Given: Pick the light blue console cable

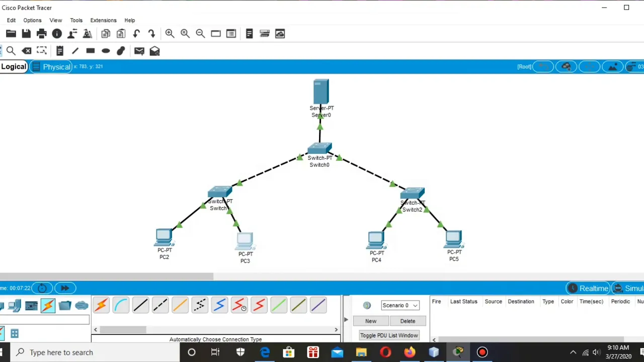Looking at the screenshot, I should (121, 305).
